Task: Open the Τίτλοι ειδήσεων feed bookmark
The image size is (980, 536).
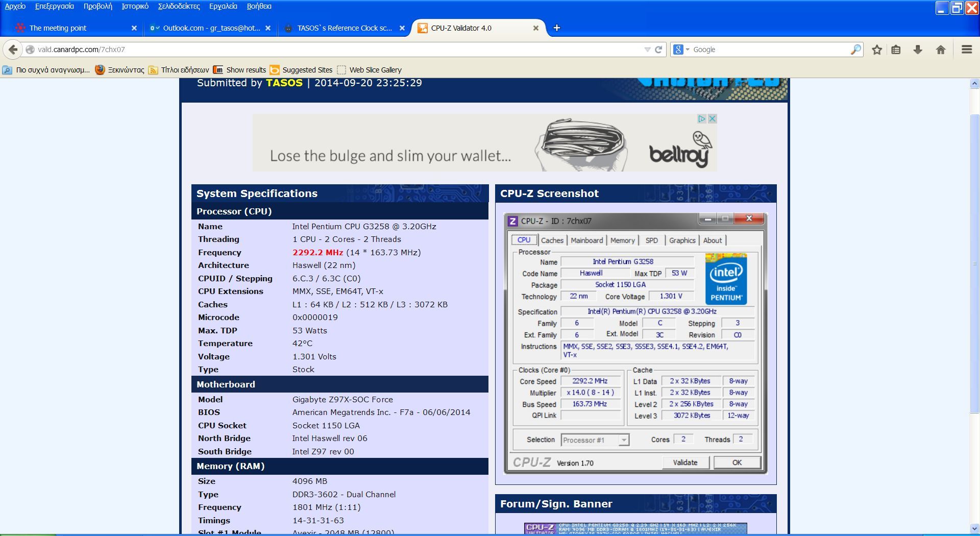Action: [x=179, y=70]
